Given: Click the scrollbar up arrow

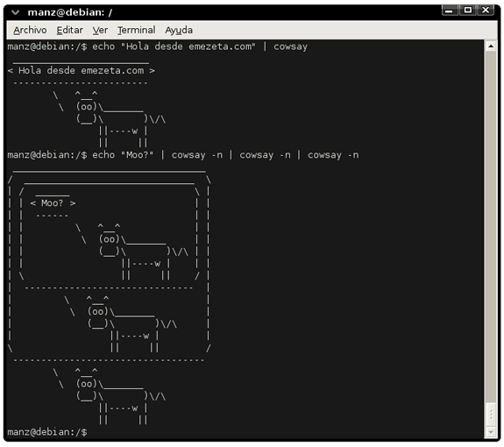Looking at the screenshot, I should [x=491, y=46].
